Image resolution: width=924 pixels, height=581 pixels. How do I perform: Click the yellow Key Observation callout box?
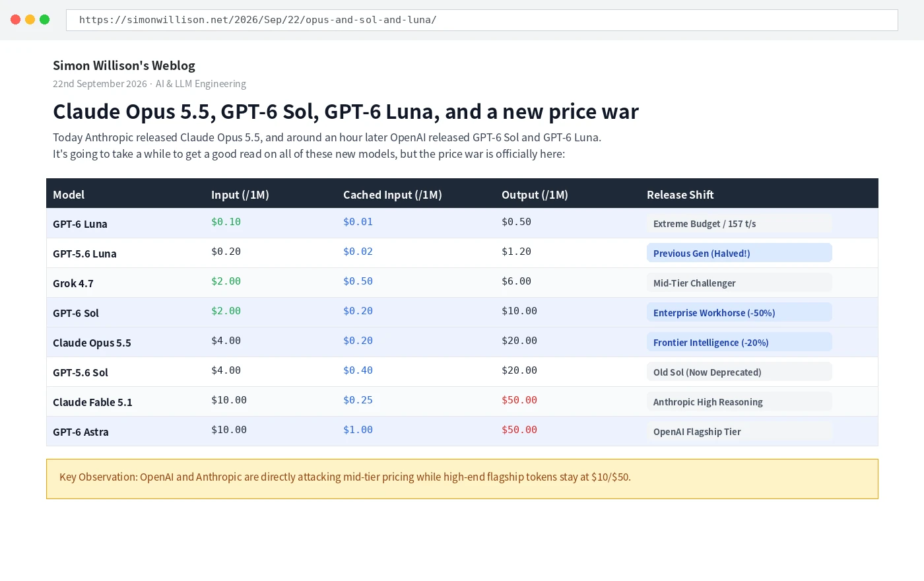[462, 479]
